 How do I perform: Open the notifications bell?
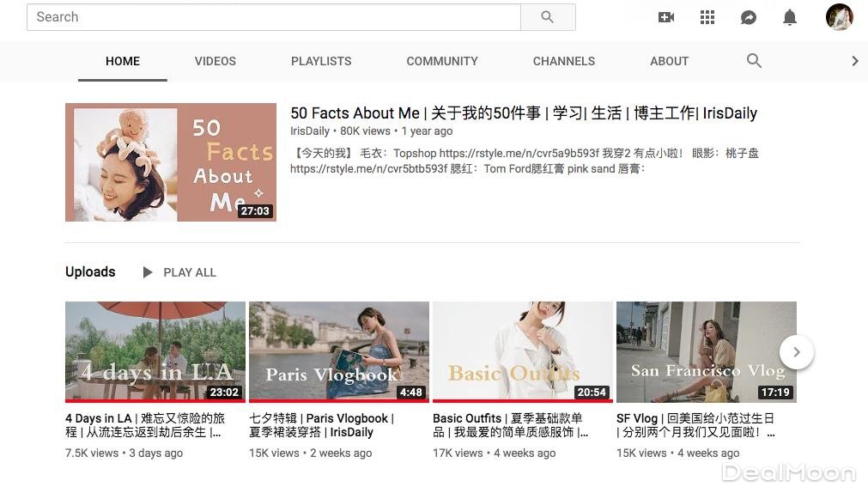790,17
